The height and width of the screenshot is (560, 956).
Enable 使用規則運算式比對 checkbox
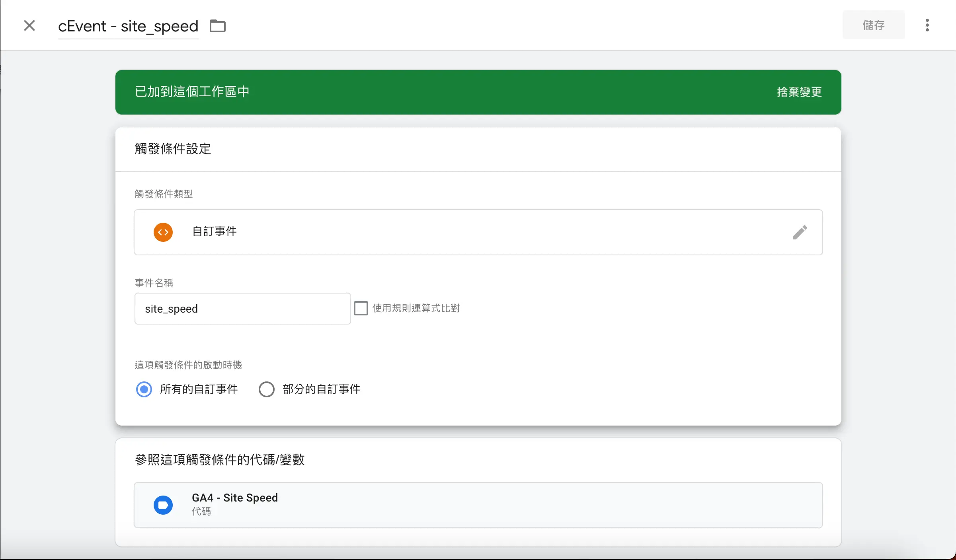click(x=361, y=308)
